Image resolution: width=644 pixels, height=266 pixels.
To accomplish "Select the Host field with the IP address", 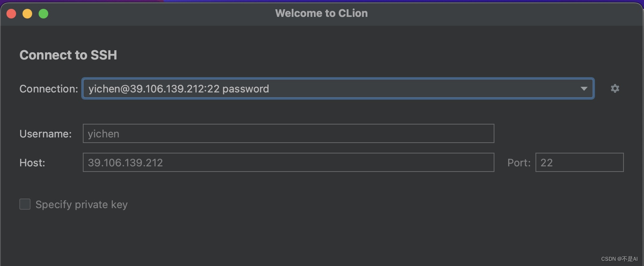I will coord(288,162).
